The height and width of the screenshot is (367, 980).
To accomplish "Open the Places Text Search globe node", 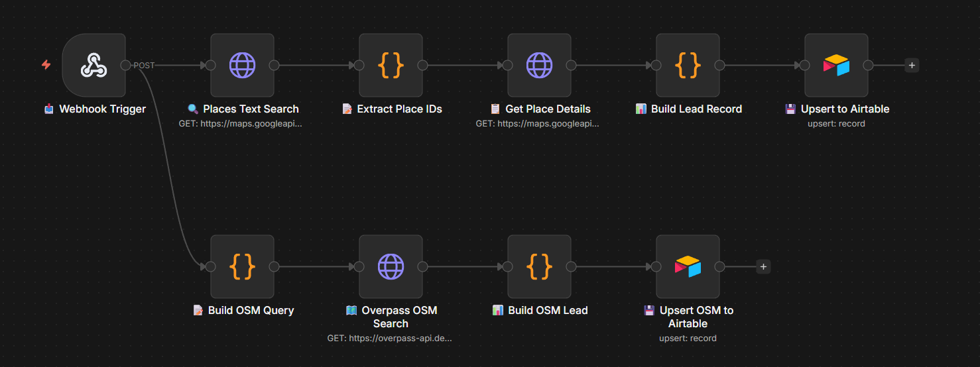I will (x=242, y=65).
